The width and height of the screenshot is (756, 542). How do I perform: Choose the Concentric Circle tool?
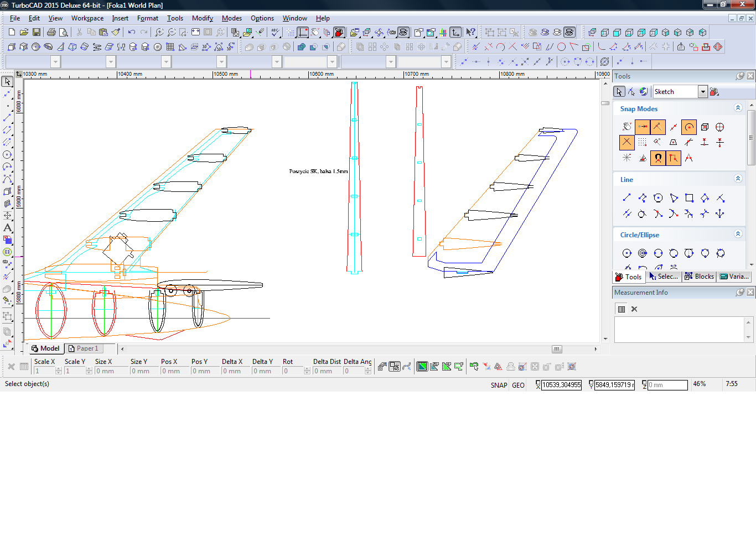click(643, 253)
